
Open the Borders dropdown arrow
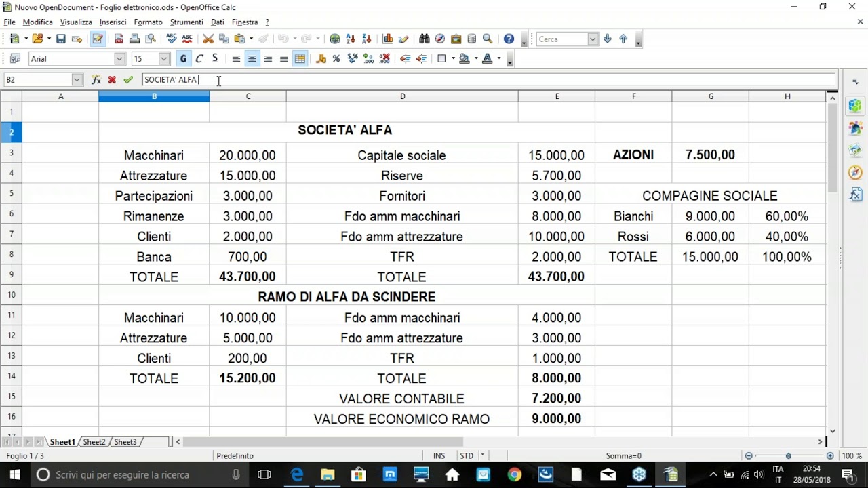[x=452, y=59]
